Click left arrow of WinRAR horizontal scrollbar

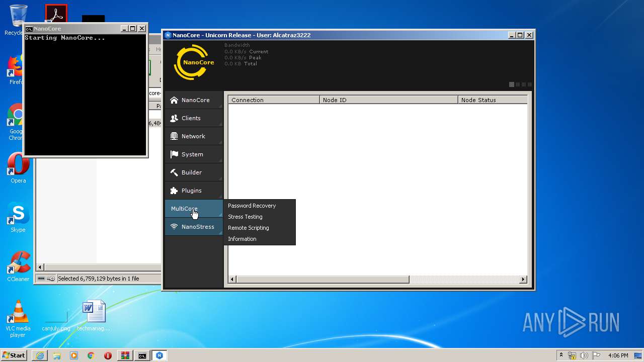pyautogui.click(x=40, y=267)
